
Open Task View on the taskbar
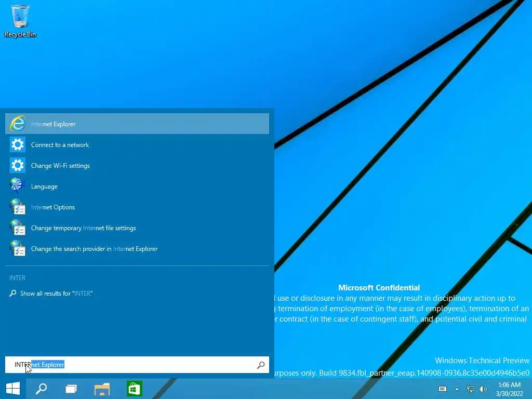(x=71, y=389)
